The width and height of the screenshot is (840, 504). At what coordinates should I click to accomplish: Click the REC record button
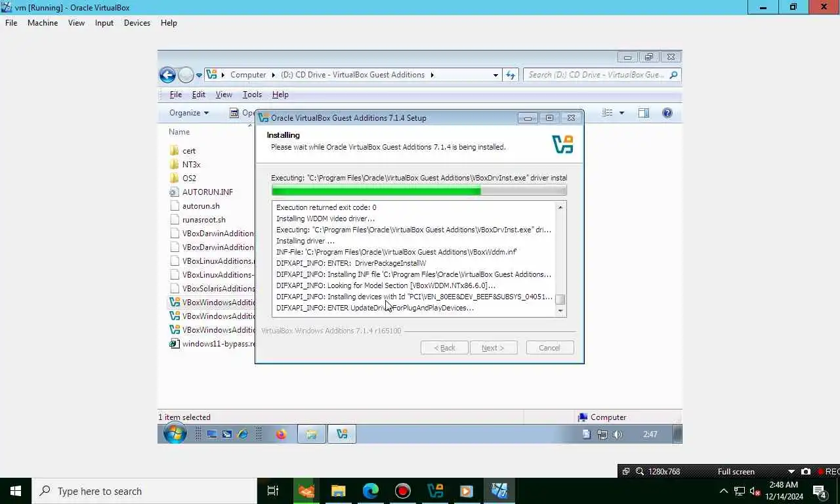(x=828, y=471)
